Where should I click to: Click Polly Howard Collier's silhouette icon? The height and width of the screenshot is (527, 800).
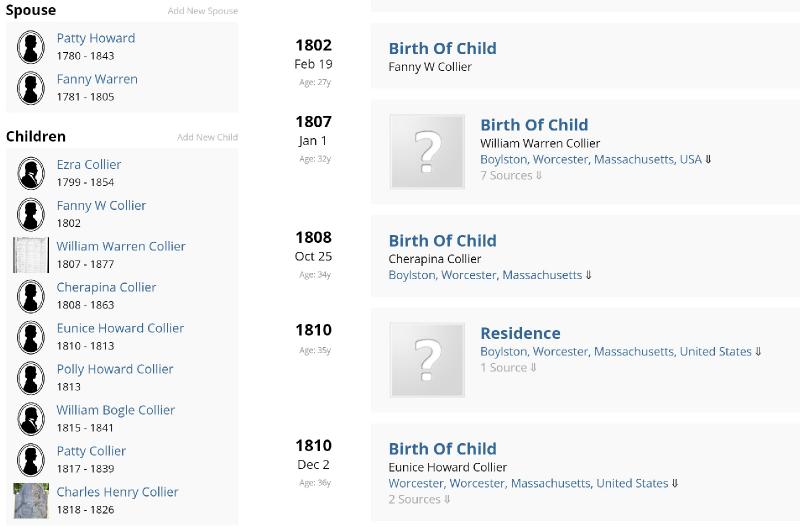point(31,378)
